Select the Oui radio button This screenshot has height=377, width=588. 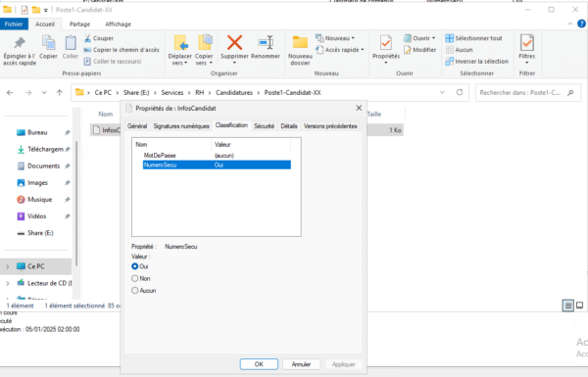[135, 266]
